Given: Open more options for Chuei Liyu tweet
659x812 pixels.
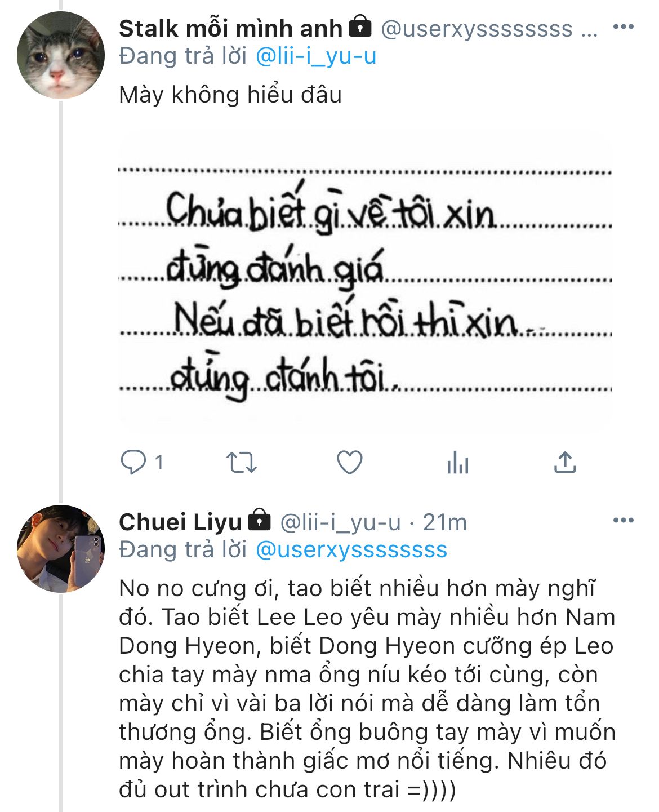Looking at the screenshot, I should pos(623,521).
